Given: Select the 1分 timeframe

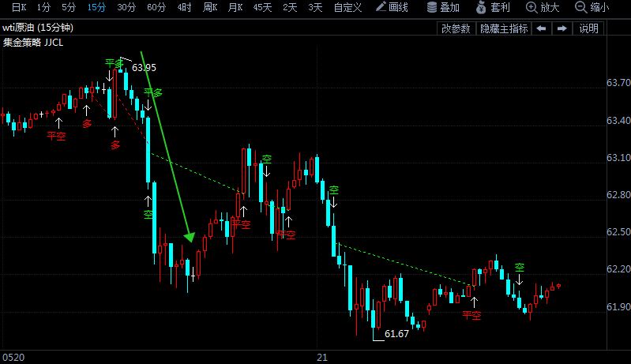Looking at the screenshot, I should tap(43, 7).
